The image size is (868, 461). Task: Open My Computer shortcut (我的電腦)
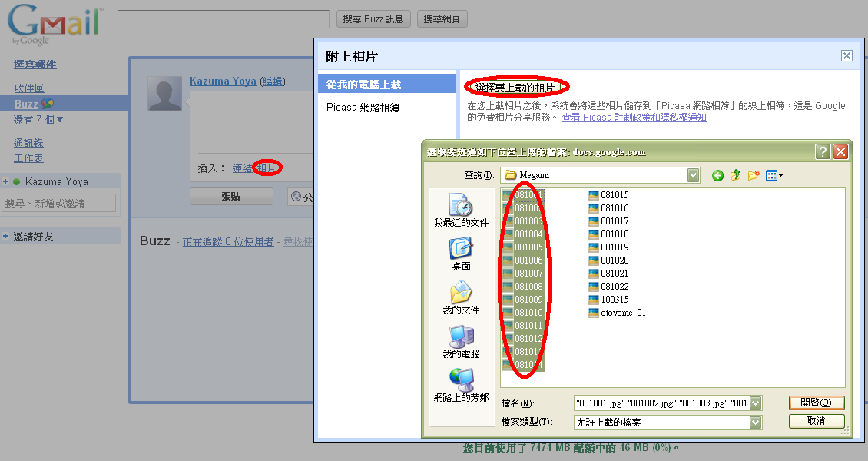461,341
